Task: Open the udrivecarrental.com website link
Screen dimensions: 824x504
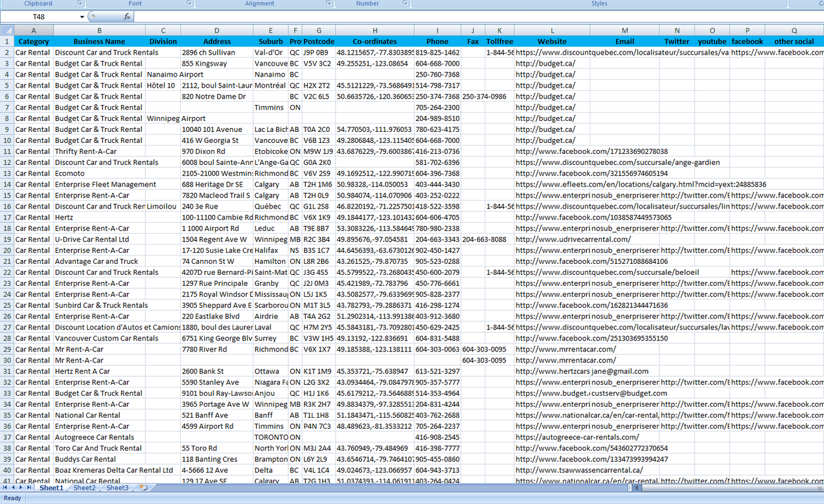Action: pos(573,239)
